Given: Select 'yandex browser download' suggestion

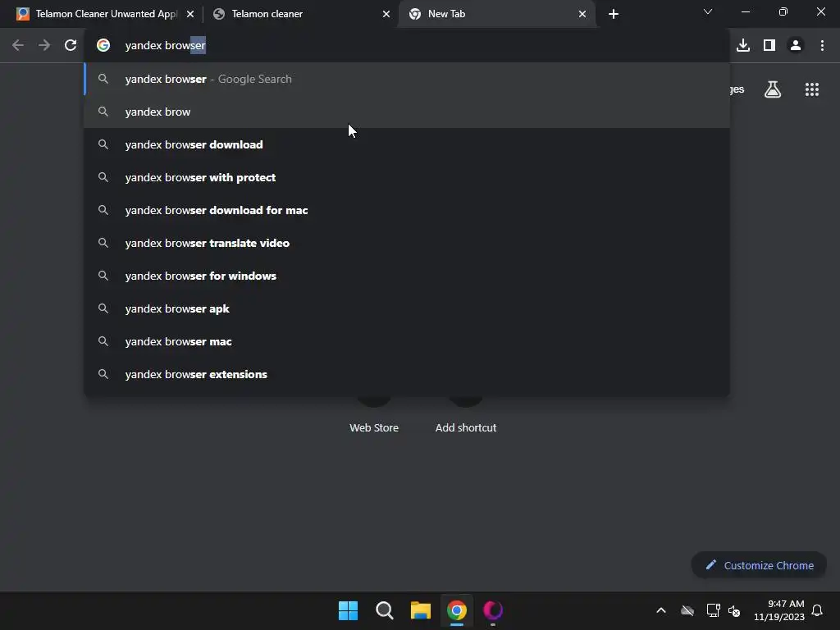Looking at the screenshot, I should [407, 144].
